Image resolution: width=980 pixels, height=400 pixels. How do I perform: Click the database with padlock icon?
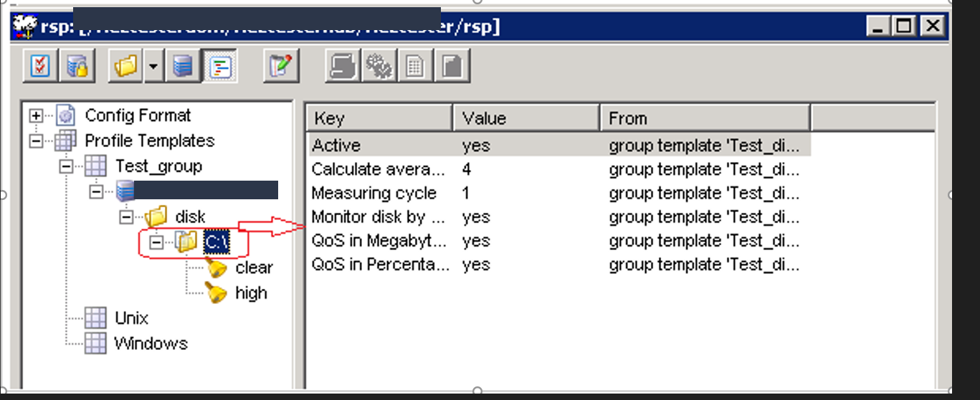tap(77, 67)
